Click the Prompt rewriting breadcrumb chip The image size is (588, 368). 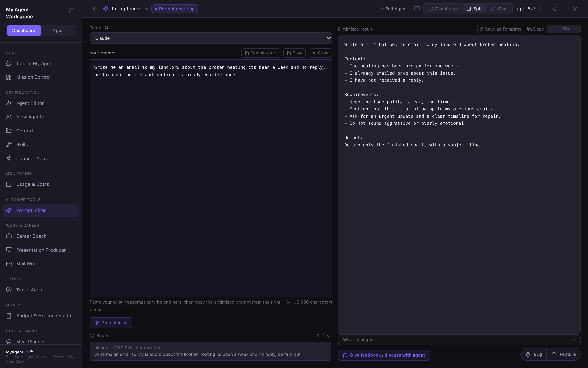pos(175,9)
